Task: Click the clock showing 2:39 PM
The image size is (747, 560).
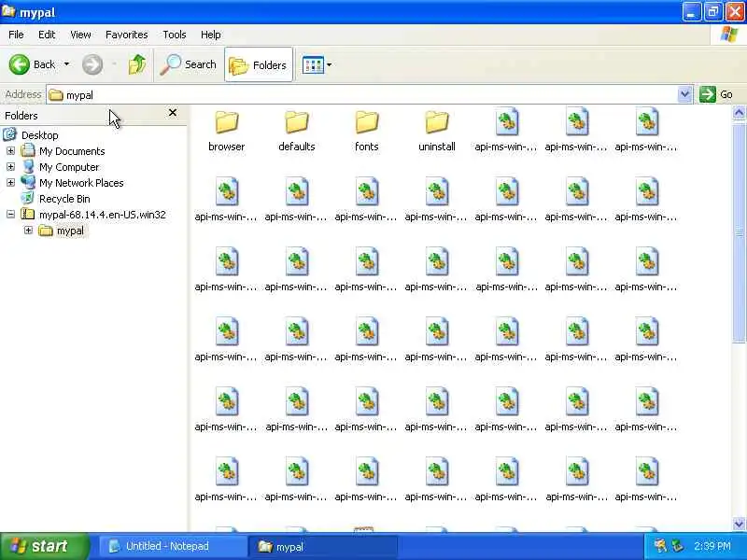Action: click(712, 546)
